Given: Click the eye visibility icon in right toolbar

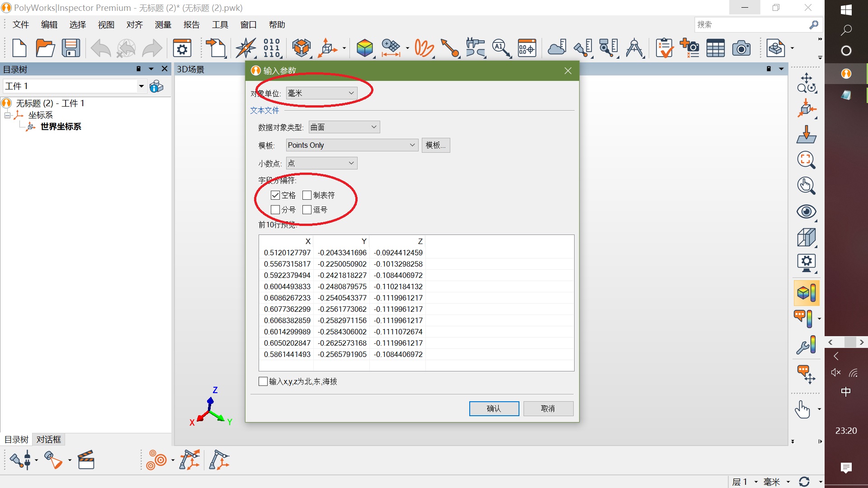Looking at the screenshot, I should coord(806,211).
